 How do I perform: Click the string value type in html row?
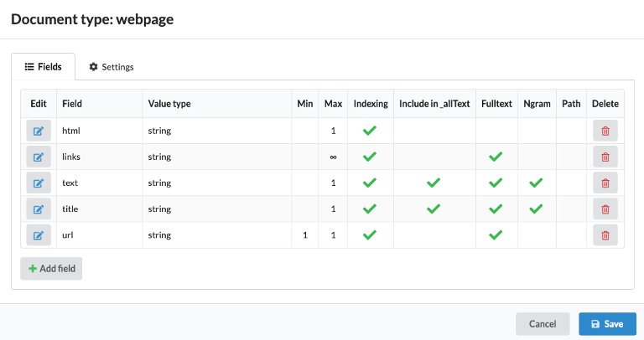pos(159,131)
